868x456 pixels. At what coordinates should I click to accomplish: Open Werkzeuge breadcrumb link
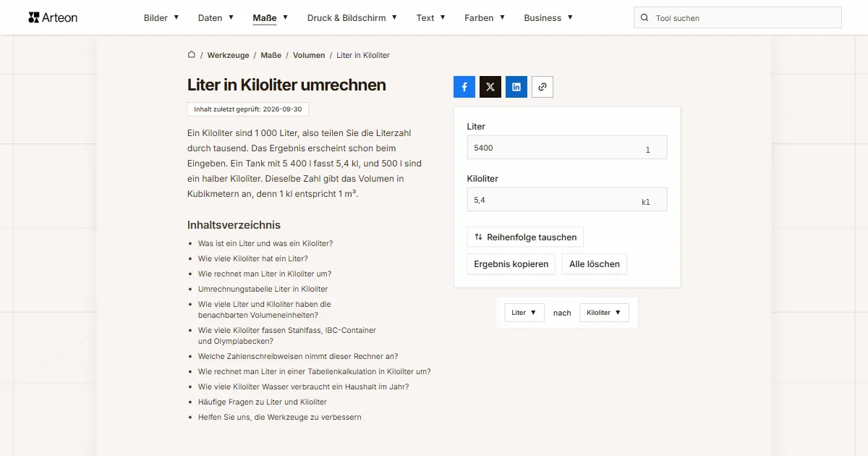[228, 55]
